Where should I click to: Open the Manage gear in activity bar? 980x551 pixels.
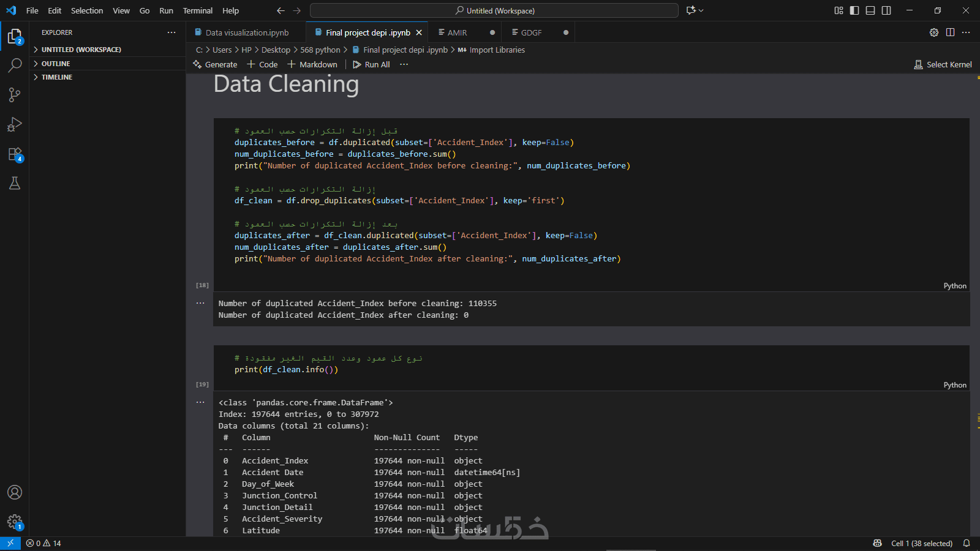[15, 522]
